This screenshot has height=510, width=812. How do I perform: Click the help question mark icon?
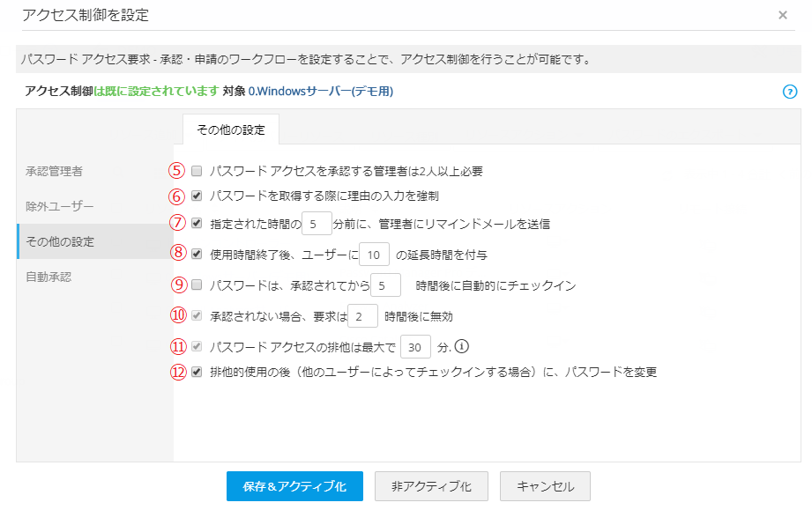790,92
